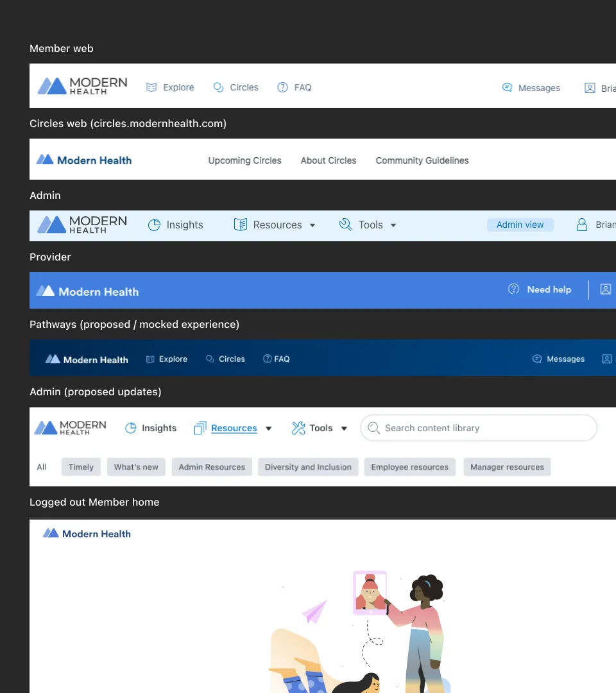Click the Messages chat icon in Member web
This screenshot has width=616, height=693.
[x=507, y=87]
